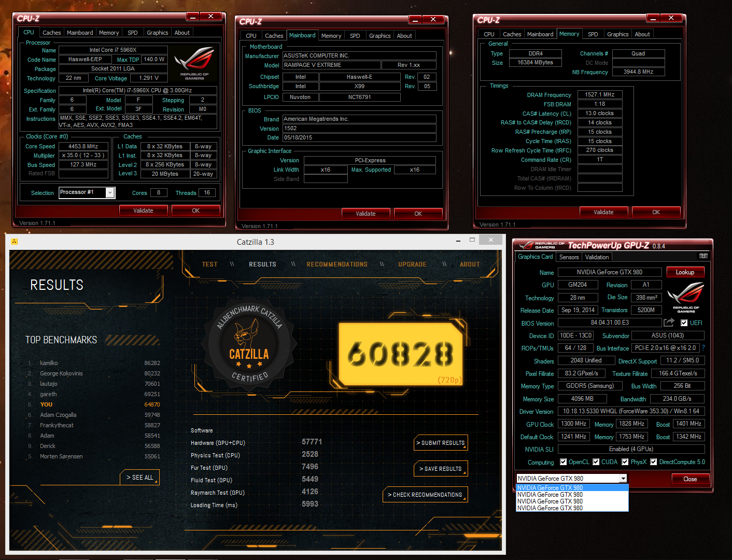732x560 pixels.
Task: Click the NVIDIA SLI Enabled (4 GPUs) field
Action: [x=631, y=449]
